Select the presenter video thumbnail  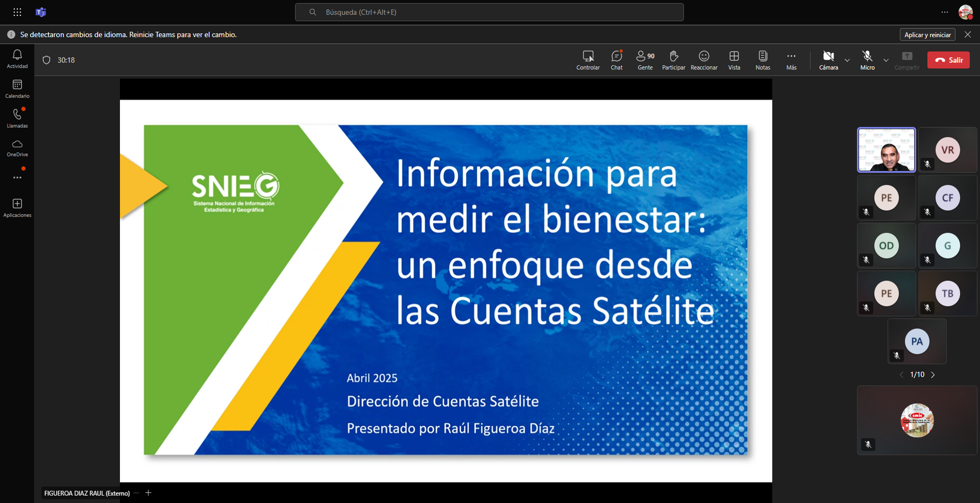click(x=886, y=150)
